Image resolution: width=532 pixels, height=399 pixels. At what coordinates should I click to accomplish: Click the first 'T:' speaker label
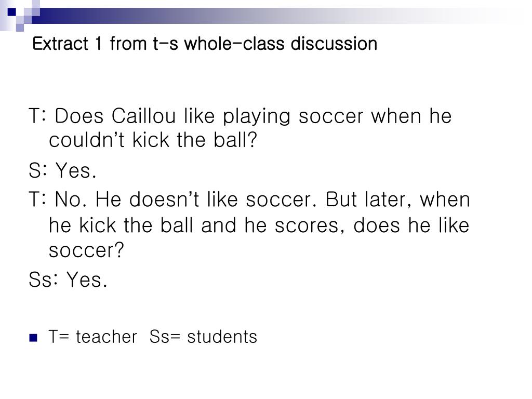[x=37, y=116]
